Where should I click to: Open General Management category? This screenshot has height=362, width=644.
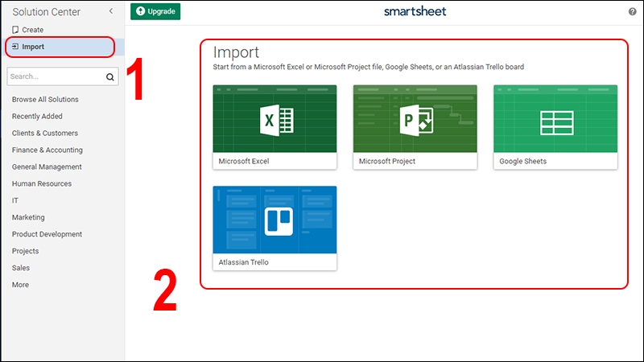click(47, 167)
